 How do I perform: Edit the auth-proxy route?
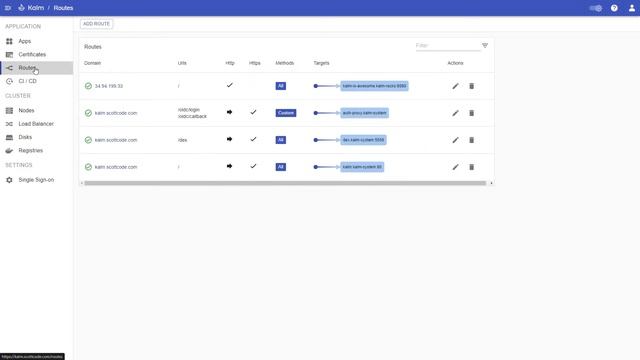(455, 113)
